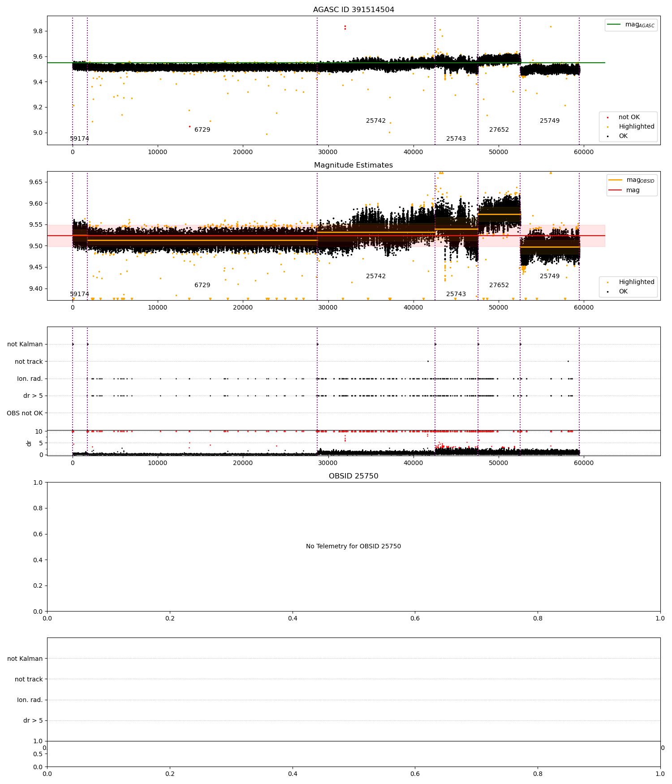Select the 'No Telemetry for OBSID 25750' message
This screenshot has height=784, width=672.
pyautogui.click(x=353, y=547)
